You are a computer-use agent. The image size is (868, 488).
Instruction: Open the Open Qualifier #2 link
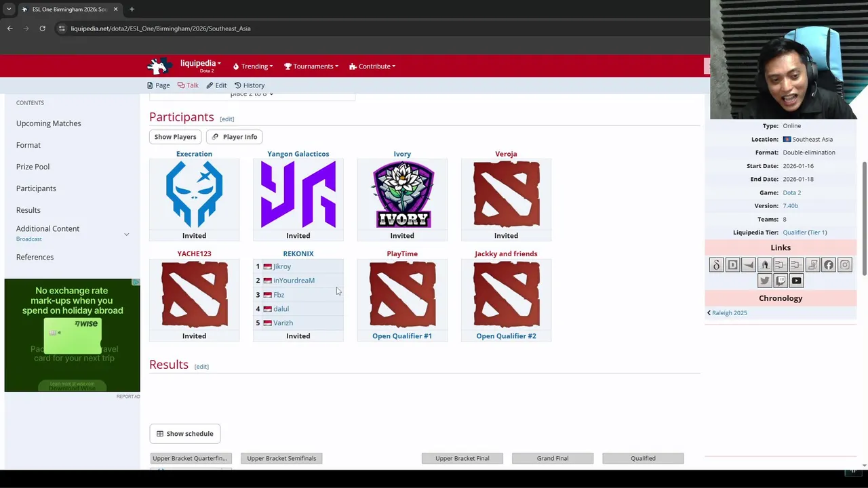tap(506, 336)
